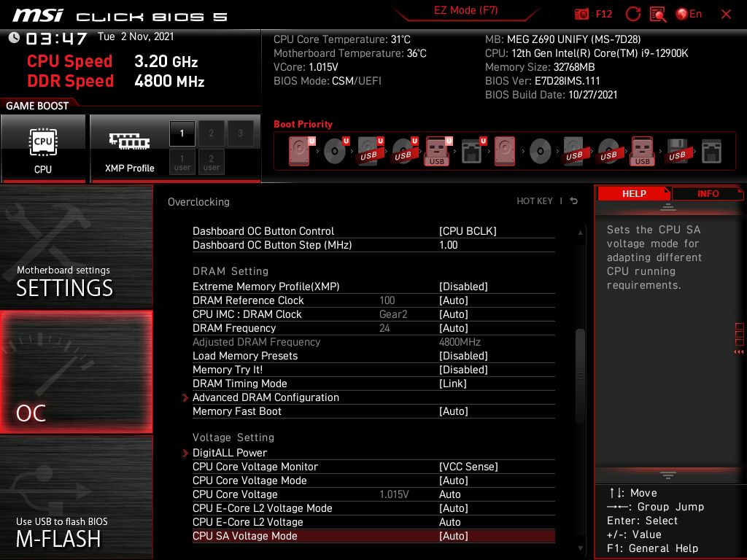This screenshot has height=560, width=747.
Task: Select XMP user profile 2
Action: 211,163
